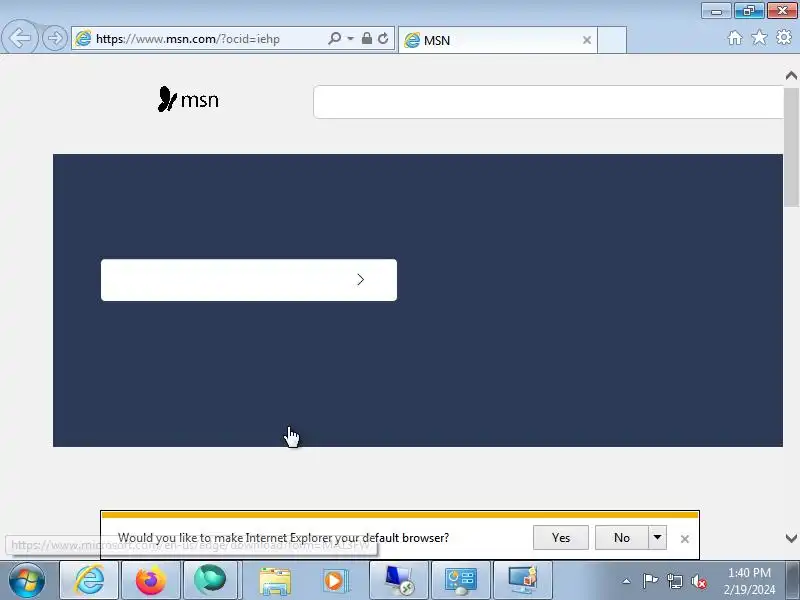Open the green globe browser taskbar icon
The height and width of the screenshot is (600, 800).
pos(210,580)
